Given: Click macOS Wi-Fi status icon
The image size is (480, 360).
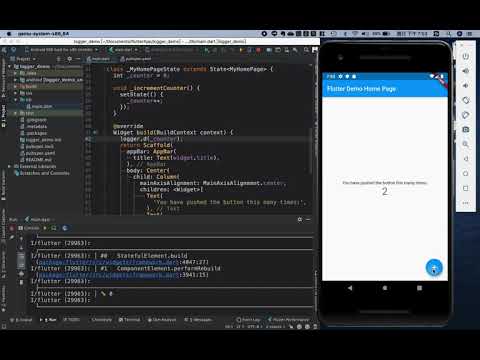Looking at the screenshot, I should (x=355, y=34).
